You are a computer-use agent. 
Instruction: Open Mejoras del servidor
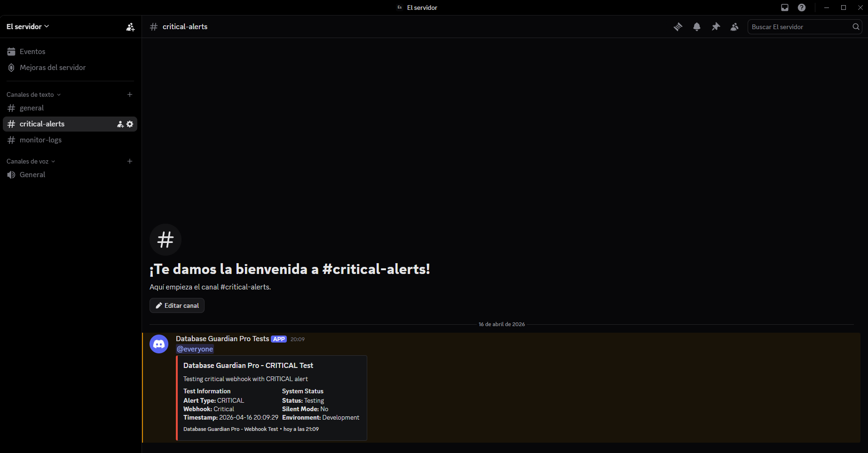point(52,67)
